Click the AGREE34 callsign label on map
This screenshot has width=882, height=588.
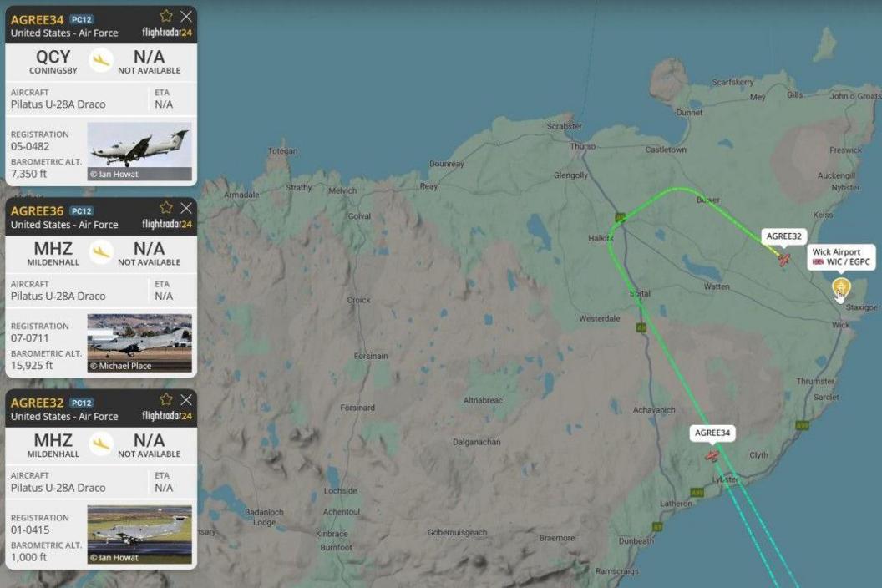click(712, 433)
